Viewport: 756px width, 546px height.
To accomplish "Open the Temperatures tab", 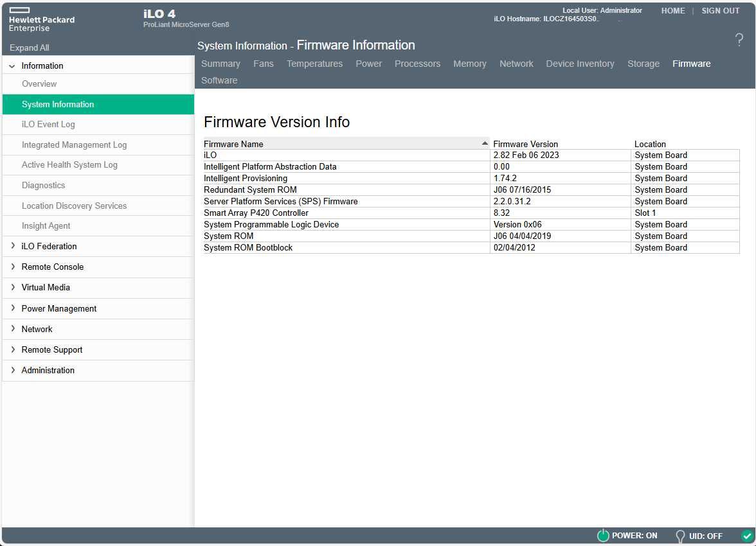I will [314, 64].
